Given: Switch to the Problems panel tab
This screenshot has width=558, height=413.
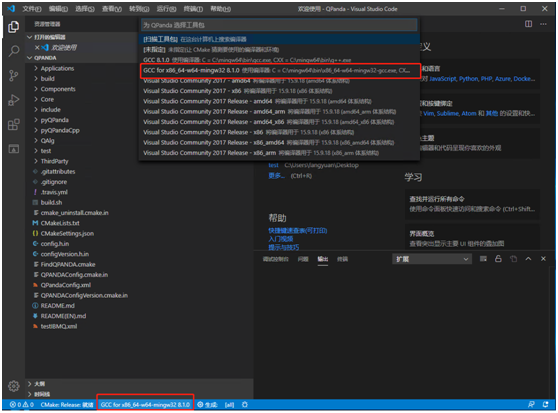Looking at the screenshot, I should [x=303, y=259].
